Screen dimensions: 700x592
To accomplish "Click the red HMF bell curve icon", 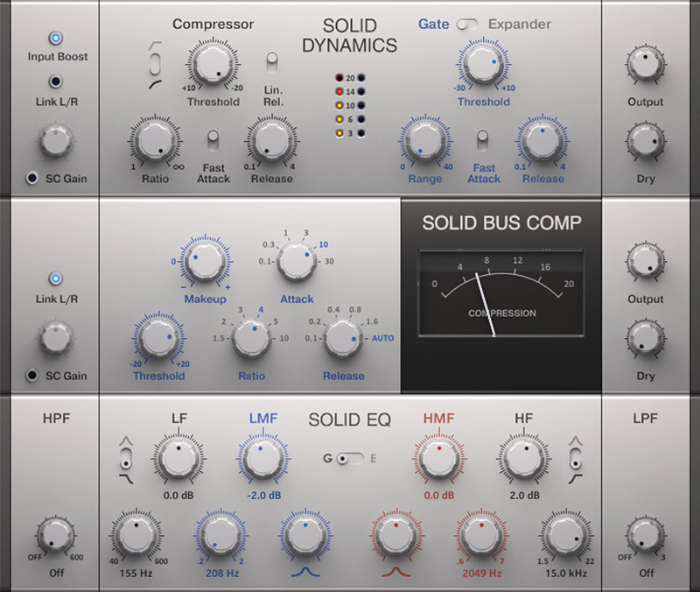I will click(396, 572).
